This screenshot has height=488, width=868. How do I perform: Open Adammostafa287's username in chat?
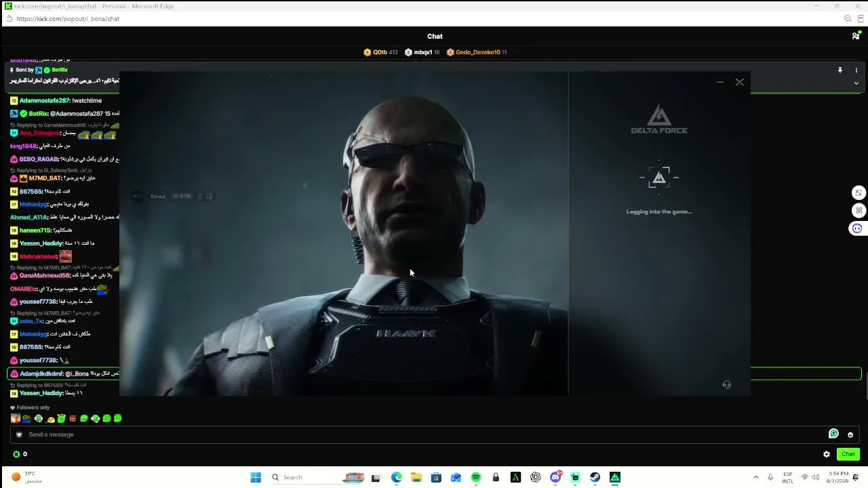pos(45,101)
